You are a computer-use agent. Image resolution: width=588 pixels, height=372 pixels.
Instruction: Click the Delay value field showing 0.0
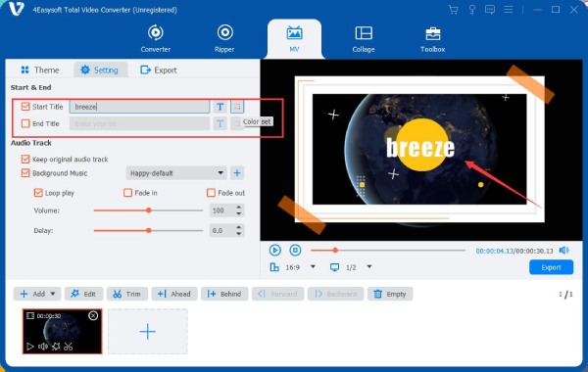tap(221, 230)
